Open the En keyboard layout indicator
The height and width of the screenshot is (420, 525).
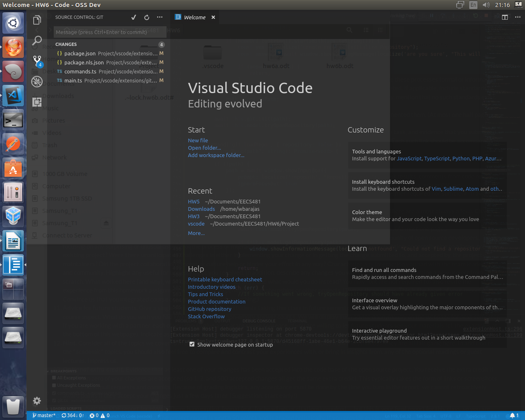tap(473, 5)
